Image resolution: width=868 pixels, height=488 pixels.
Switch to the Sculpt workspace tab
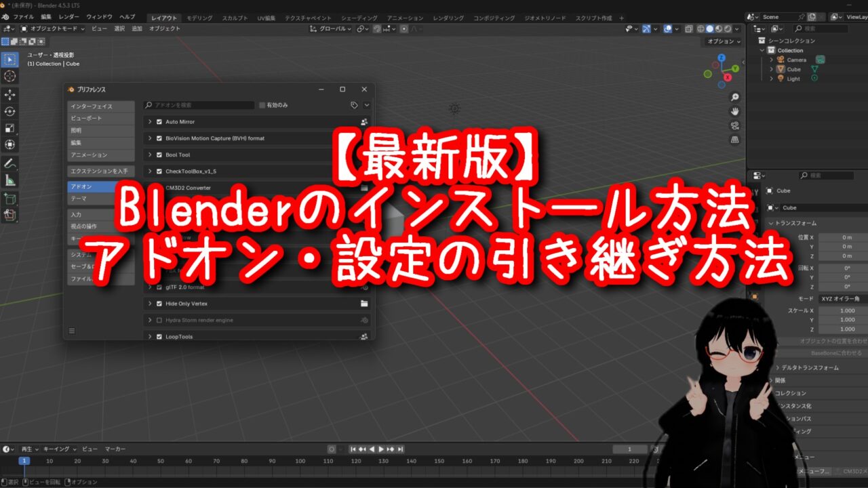235,18
